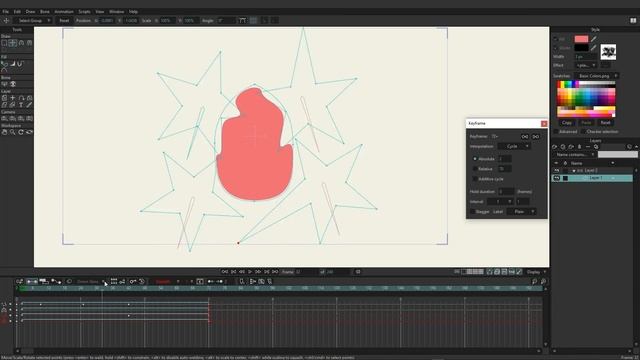Click the timeline zoom in magnifier icon
The height and width of the screenshot is (360, 640).
pyautogui.click(x=543, y=281)
